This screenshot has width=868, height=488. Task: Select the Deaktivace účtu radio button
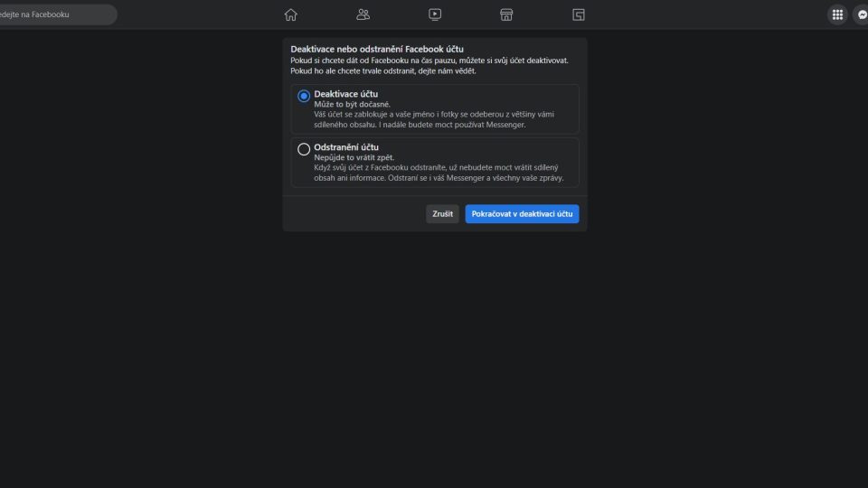pos(304,96)
